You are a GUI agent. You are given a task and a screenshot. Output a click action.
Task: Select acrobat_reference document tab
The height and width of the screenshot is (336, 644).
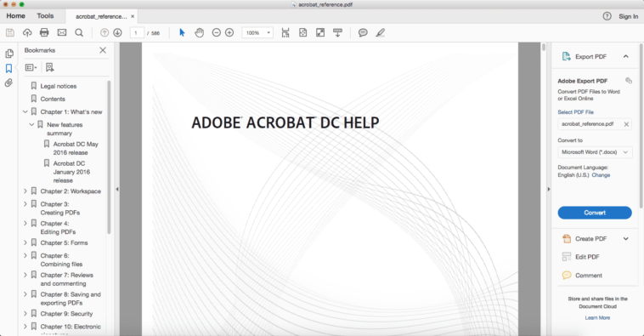click(x=101, y=16)
